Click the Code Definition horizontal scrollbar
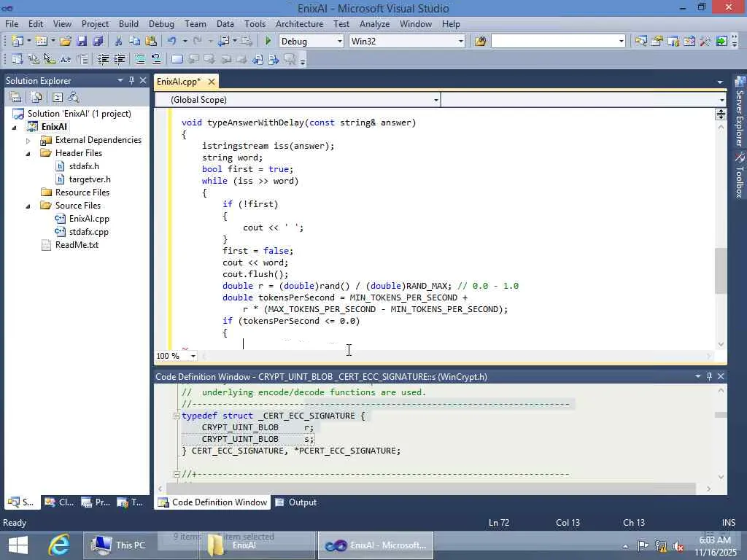Image resolution: width=747 pixels, height=560 pixels. coord(431,489)
